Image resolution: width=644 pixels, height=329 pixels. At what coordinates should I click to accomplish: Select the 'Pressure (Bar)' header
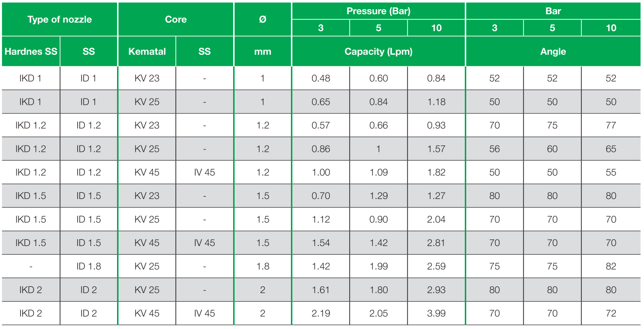tap(378, 11)
